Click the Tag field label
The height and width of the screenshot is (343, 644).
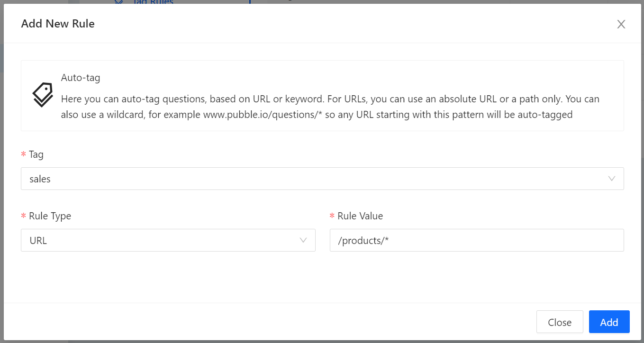[x=36, y=154]
